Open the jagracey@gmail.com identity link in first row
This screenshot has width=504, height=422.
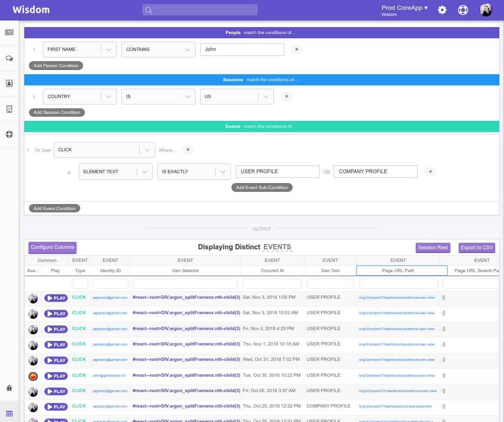(x=110, y=297)
